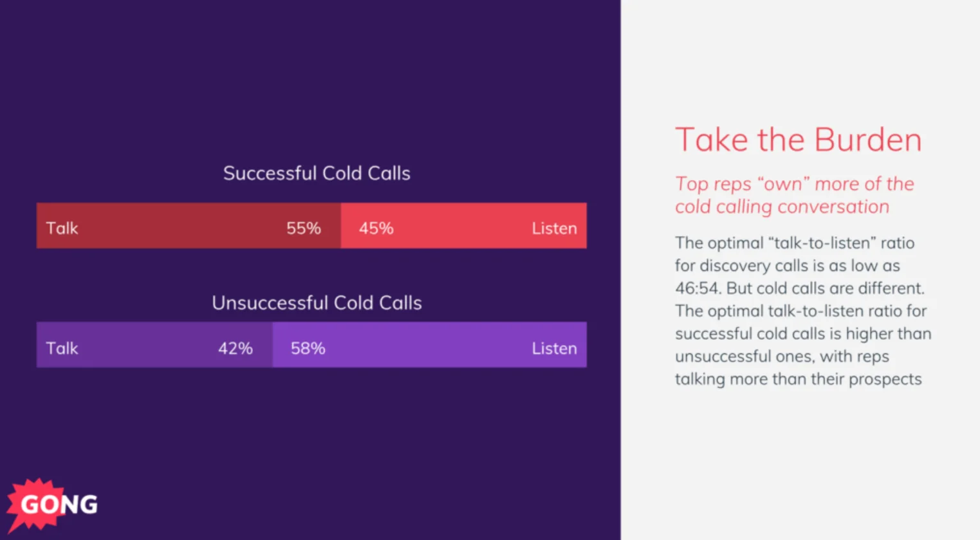Click the "Talk" label in the successful calls bar
The image size is (980, 540).
click(62, 228)
